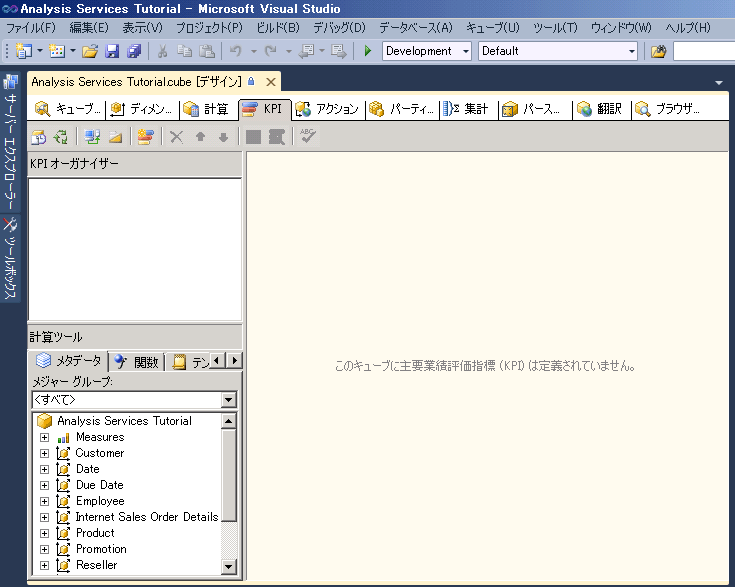735x587 pixels.
Task: Expand the Customer dimension node
Action: (45, 453)
